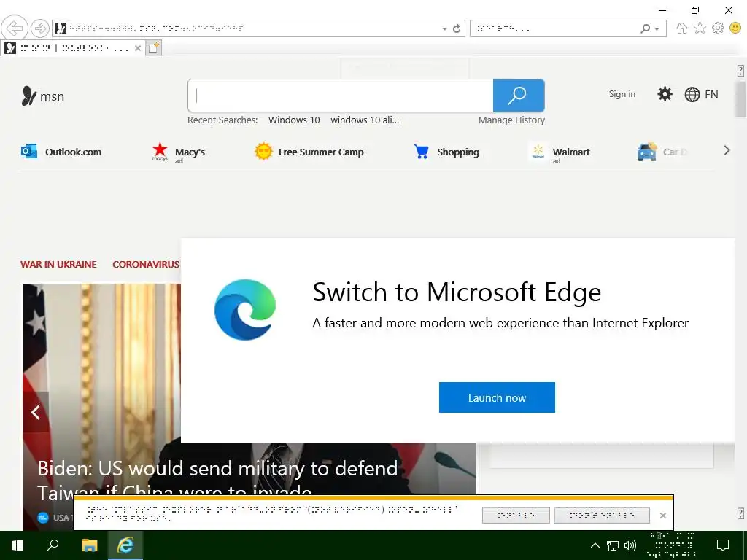Click the browser search box magnifier icon

click(x=645, y=28)
